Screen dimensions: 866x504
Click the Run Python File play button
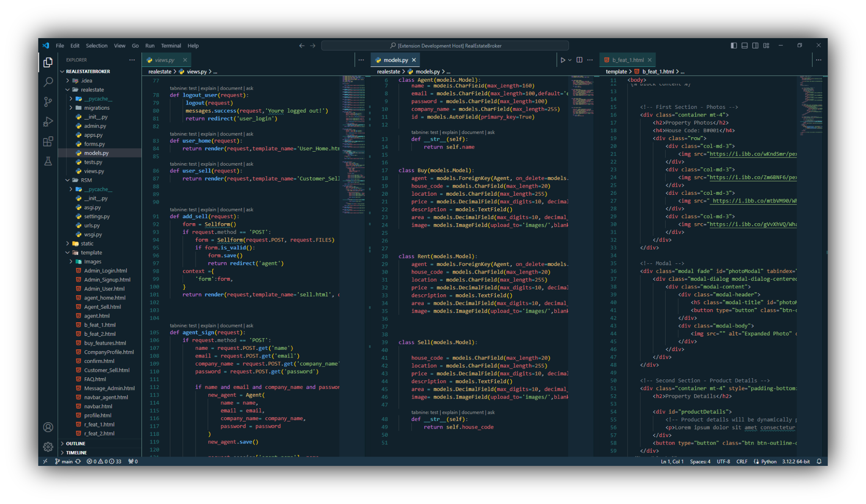(563, 60)
